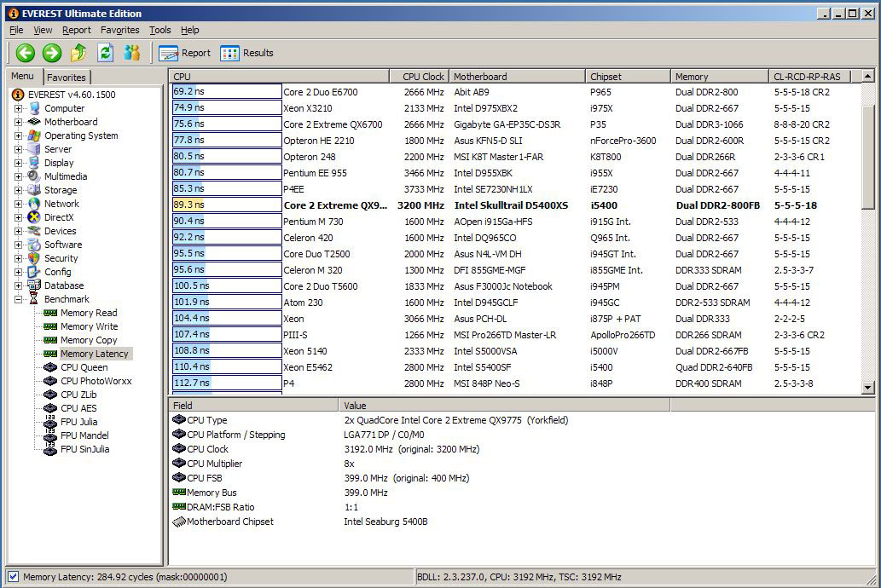Select the DirectX icon in the tree

pyautogui.click(x=34, y=217)
